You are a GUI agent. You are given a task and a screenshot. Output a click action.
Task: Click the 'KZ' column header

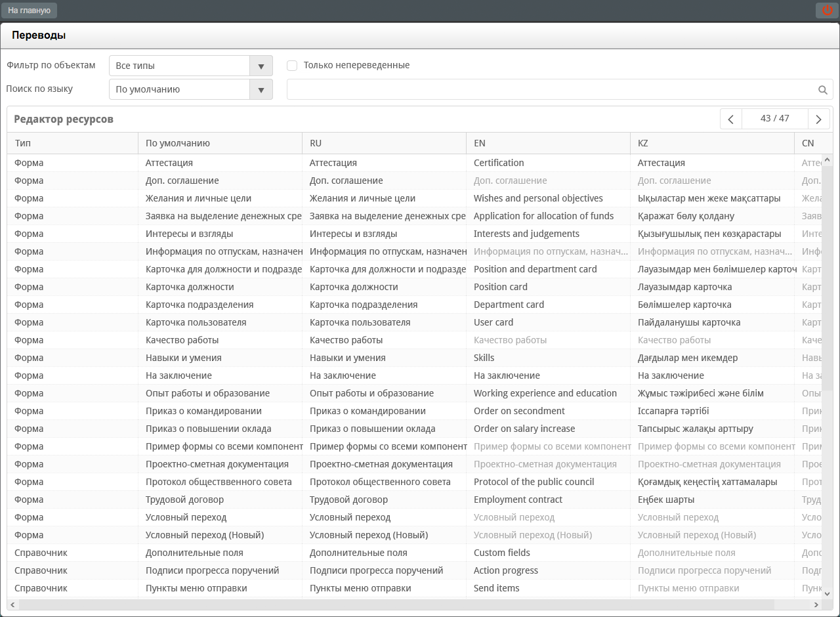tap(713, 143)
